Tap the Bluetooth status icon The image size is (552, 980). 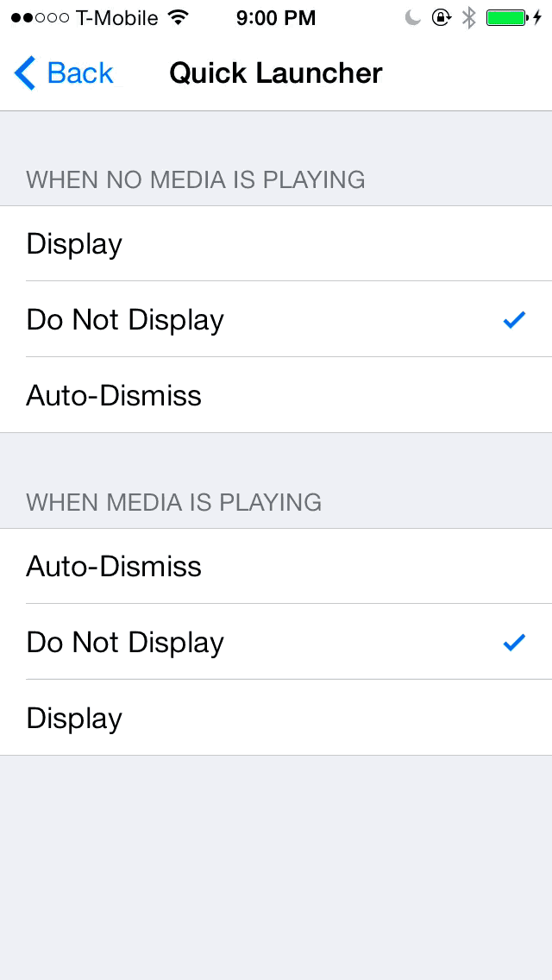[468, 17]
